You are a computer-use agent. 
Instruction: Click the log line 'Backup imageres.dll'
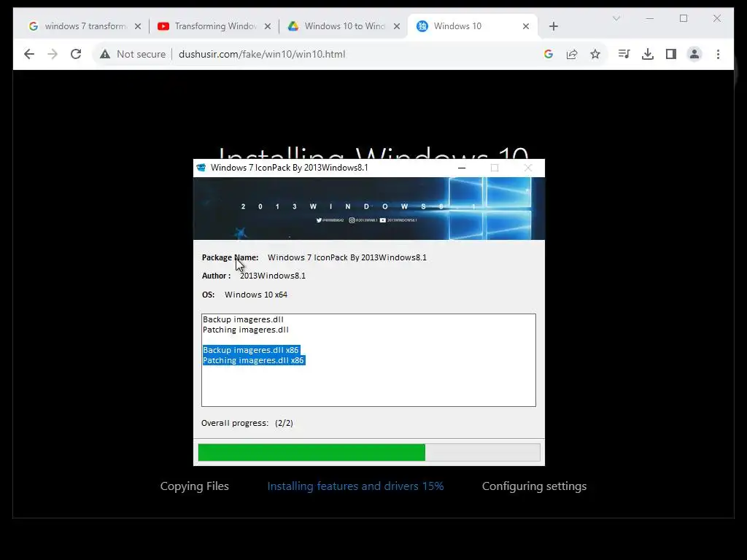pos(243,319)
